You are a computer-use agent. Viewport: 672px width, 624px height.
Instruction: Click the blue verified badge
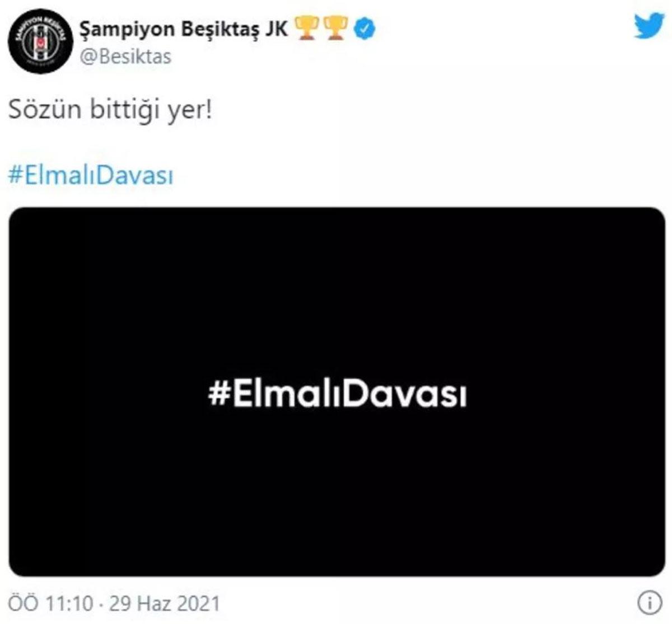point(364,28)
